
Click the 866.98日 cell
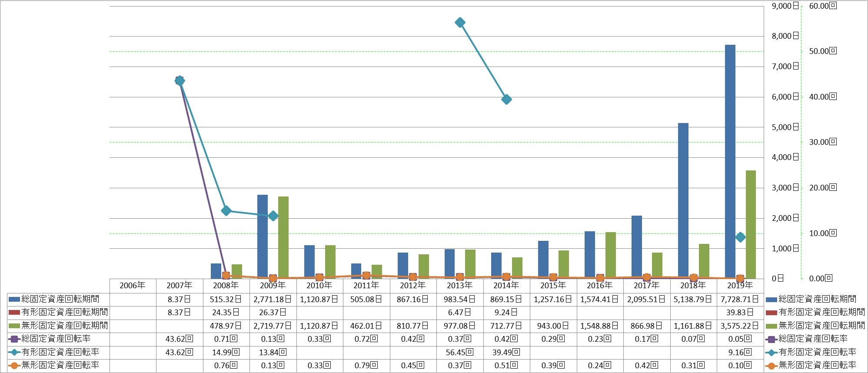[646, 326]
